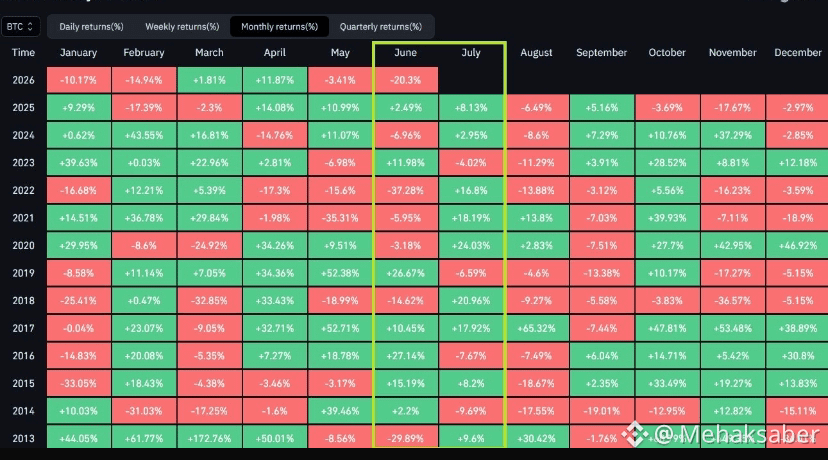Select the 2024 row label
828x460 pixels.
point(23,135)
